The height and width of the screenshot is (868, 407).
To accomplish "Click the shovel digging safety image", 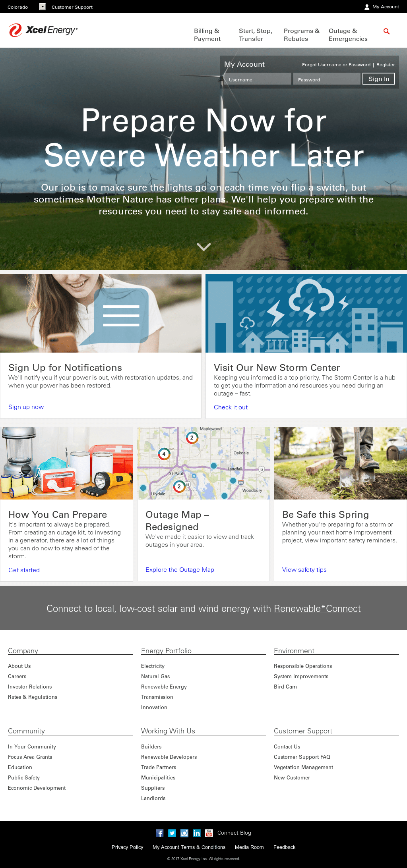I will (340, 463).
